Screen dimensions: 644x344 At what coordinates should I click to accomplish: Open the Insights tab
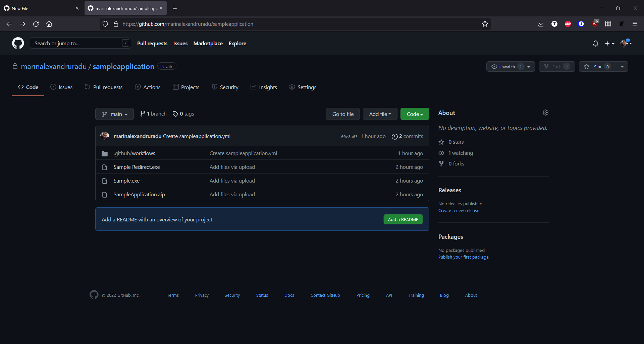tap(264, 87)
